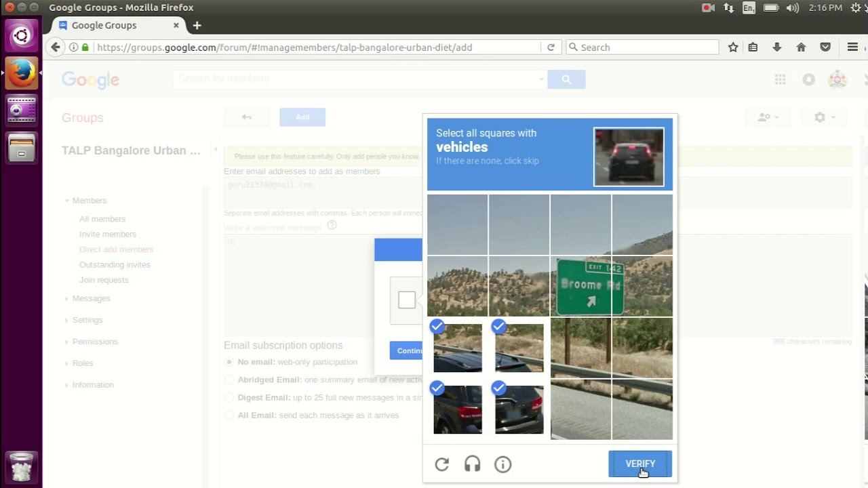This screenshot has height=488, width=868.
Task: Open a new tab with the plus button
Action: pyautogui.click(x=197, y=26)
